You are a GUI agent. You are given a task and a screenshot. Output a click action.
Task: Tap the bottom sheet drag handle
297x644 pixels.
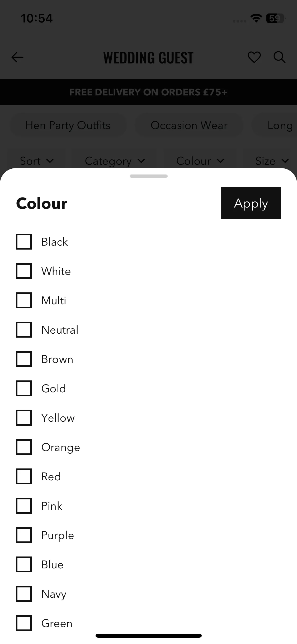tap(149, 176)
